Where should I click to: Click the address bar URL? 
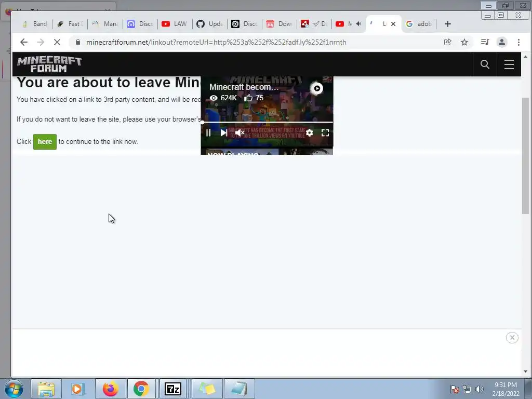[x=216, y=42]
